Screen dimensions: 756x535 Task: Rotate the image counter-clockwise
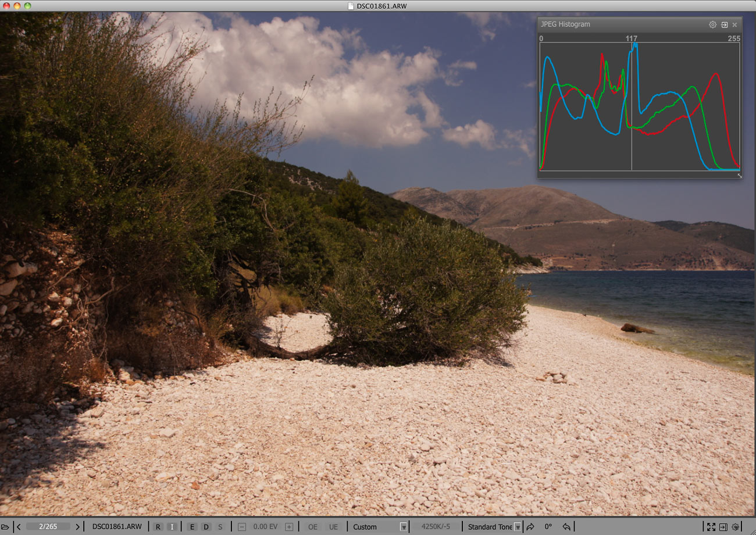coord(566,527)
